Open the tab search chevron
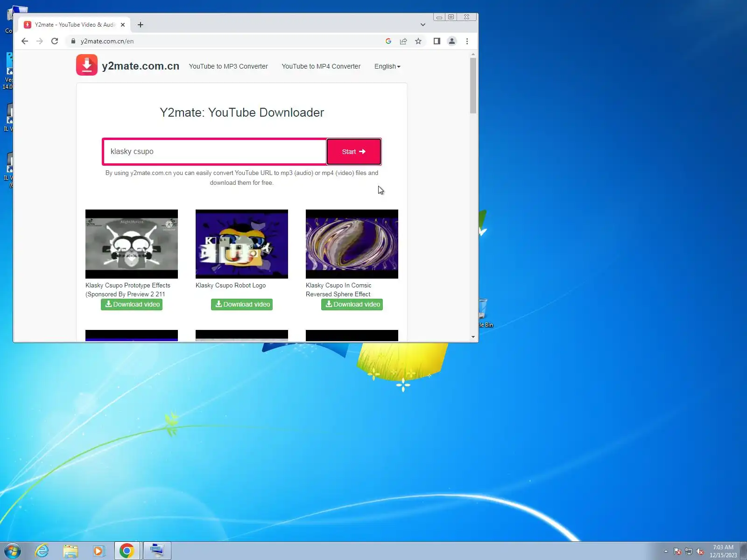Image resolution: width=747 pixels, height=560 pixels. [423, 25]
